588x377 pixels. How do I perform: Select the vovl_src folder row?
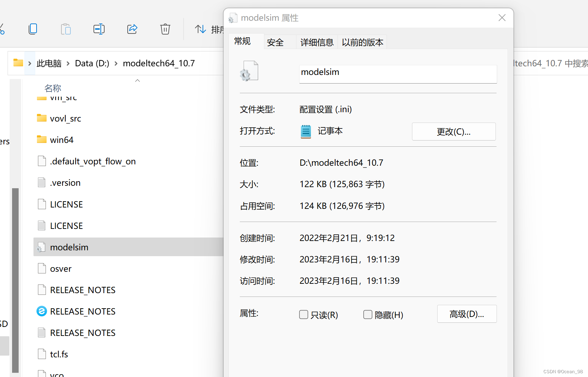[x=128, y=118]
